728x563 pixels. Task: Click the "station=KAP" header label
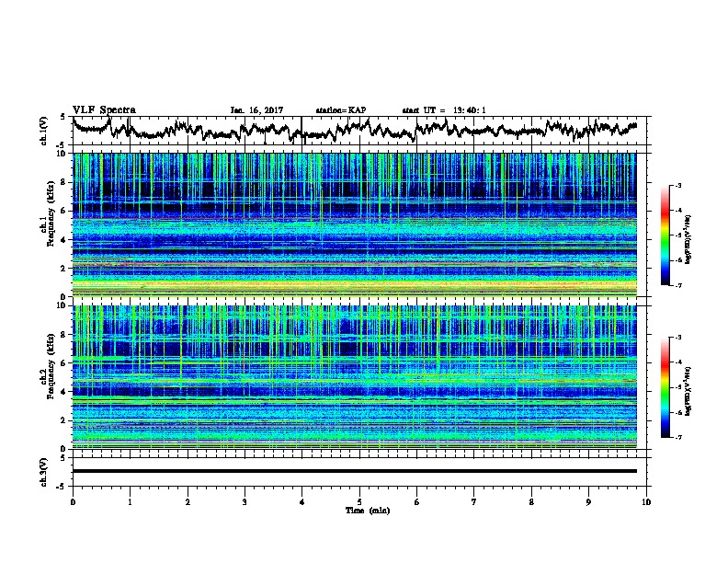coord(341,110)
